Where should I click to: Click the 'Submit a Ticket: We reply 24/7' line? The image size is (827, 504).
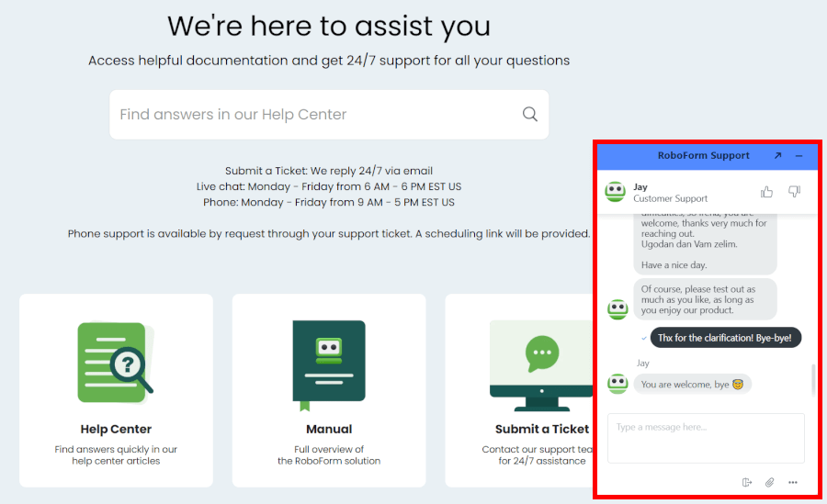[329, 171]
